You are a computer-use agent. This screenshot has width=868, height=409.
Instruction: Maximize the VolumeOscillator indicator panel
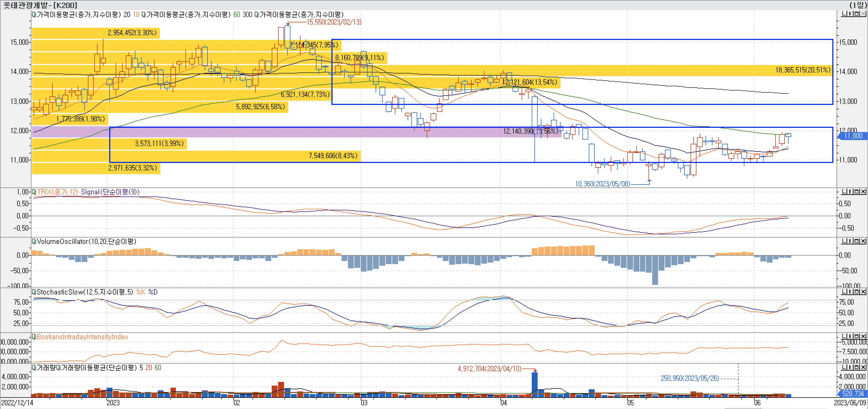click(x=856, y=241)
